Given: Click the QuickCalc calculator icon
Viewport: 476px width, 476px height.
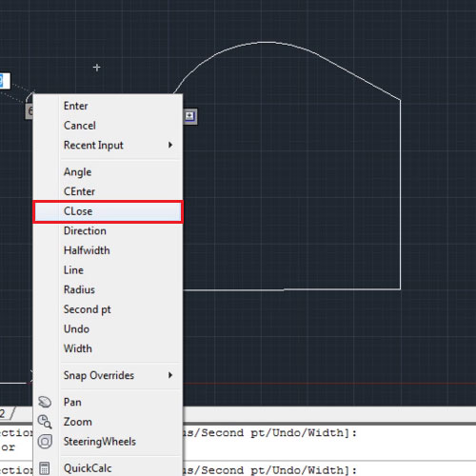Looking at the screenshot, I should 45,468.
